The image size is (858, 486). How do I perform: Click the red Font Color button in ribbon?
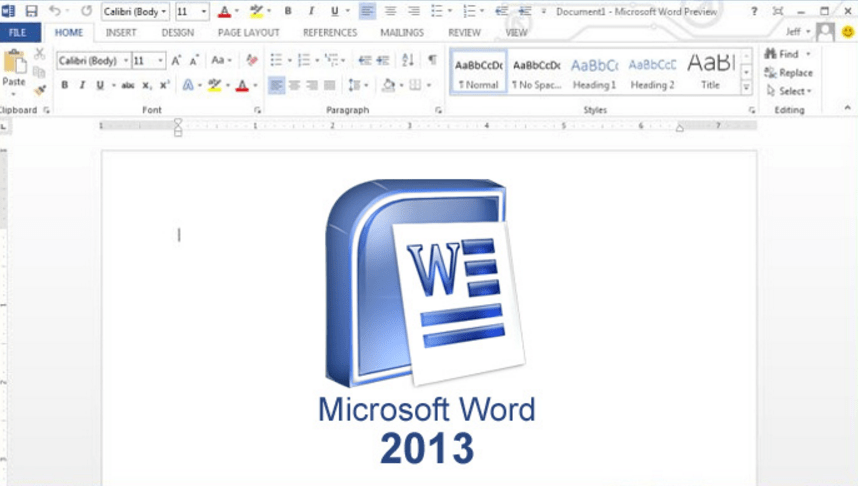[241, 86]
